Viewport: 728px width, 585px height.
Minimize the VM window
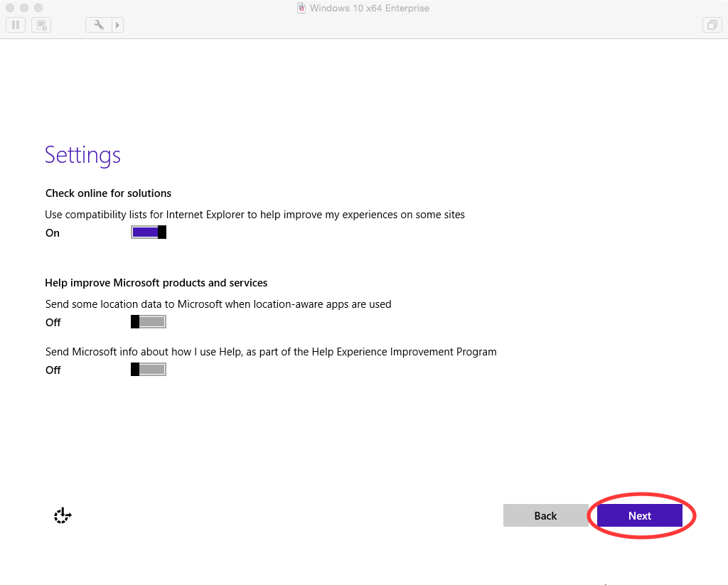[x=24, y=8]
